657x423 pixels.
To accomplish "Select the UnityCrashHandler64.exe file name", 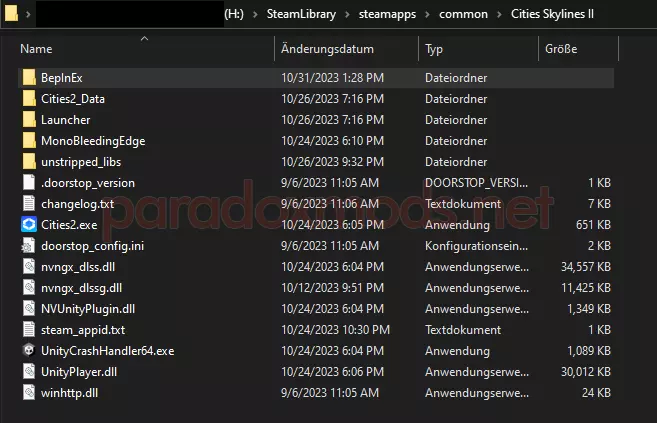I will [x=108, y=351].
